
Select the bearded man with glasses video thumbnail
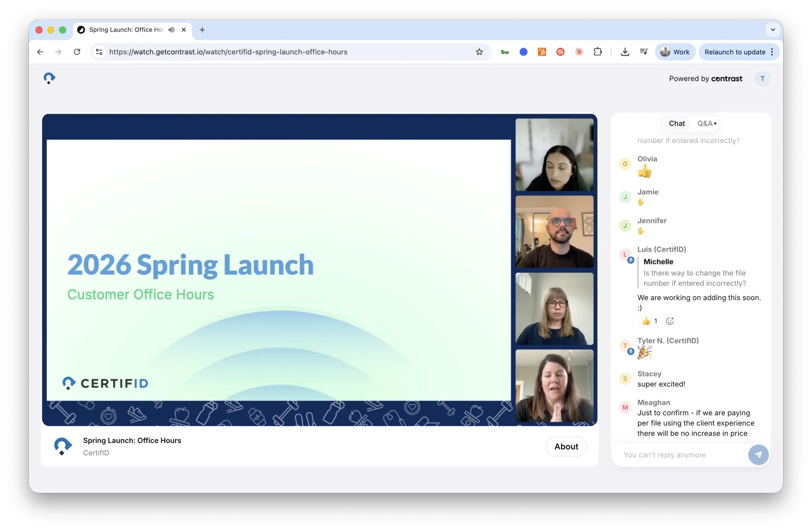pos(554,231)
